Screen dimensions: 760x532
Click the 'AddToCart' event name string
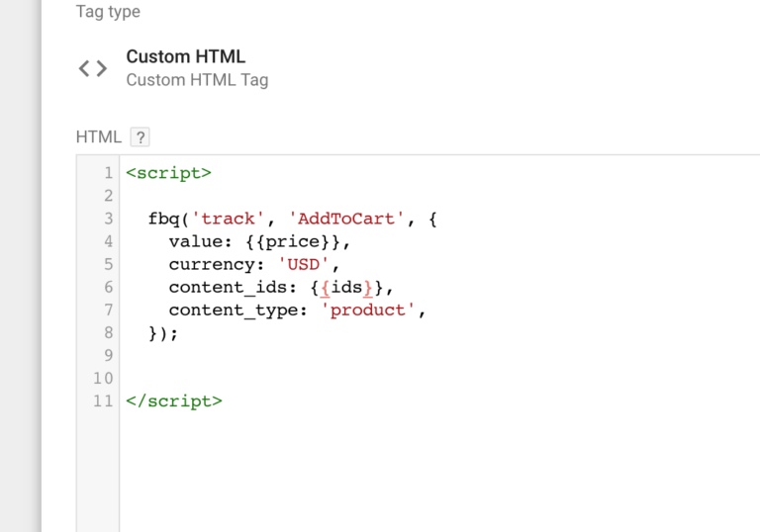coord(346,219)
